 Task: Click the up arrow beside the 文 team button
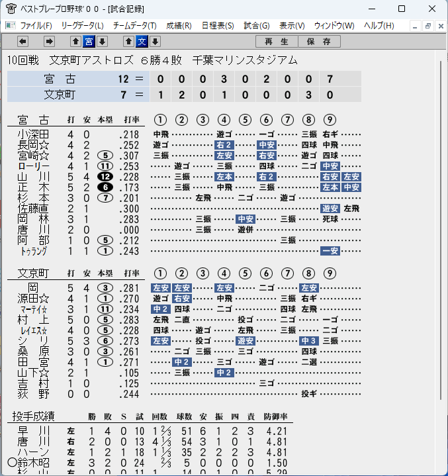(x=128, y=42)
